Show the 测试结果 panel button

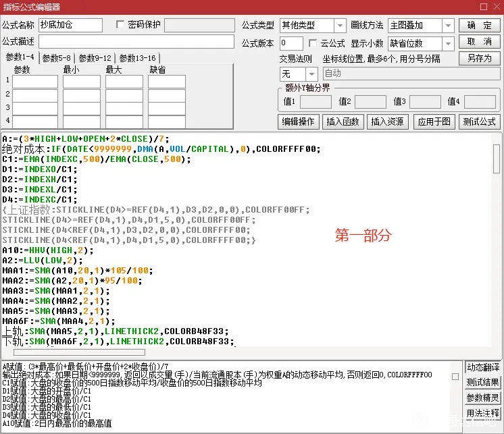point(483,382)
